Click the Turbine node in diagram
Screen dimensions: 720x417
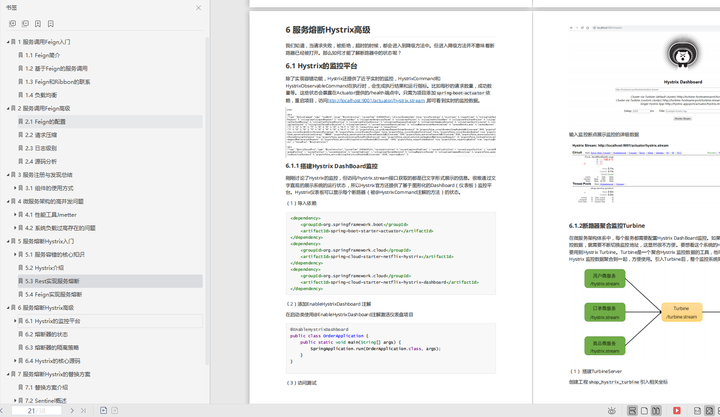coord(681,312)
